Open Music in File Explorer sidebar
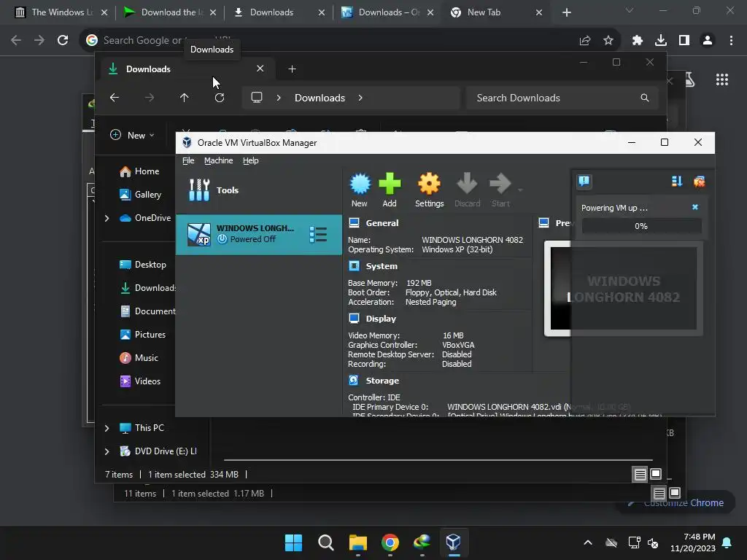 pyautogui.click(x=139, y=357)
